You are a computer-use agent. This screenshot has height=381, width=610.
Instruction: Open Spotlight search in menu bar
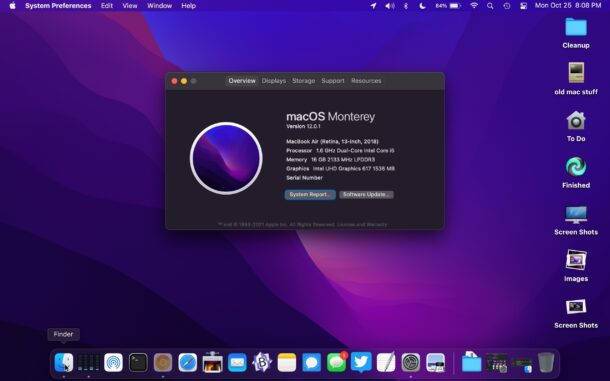click(x=490, y=6)
